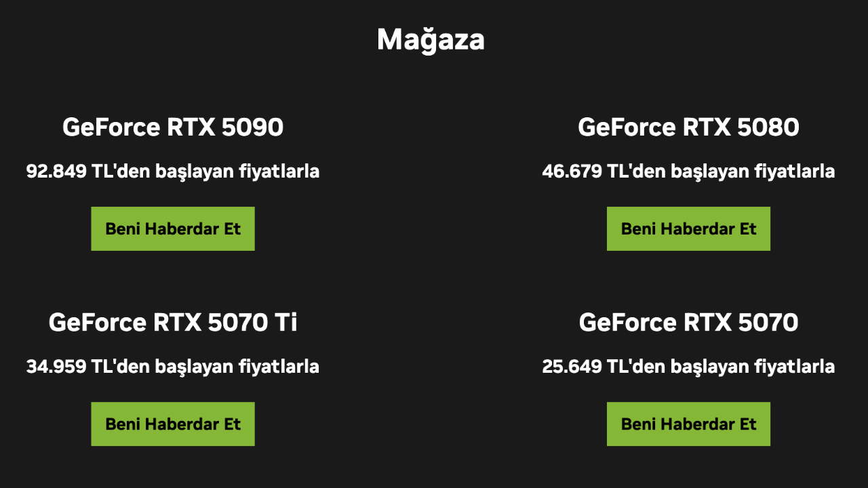The width and height of the screenshot is (868, 488).
Task: Select the 92.849 TL starting price text
Action: (x=173, y=171)
